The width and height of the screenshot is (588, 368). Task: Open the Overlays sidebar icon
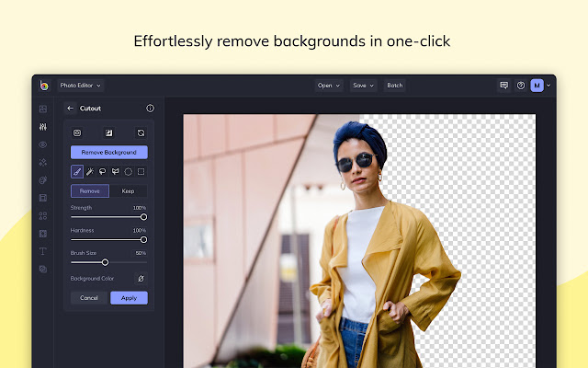[43, 234]
